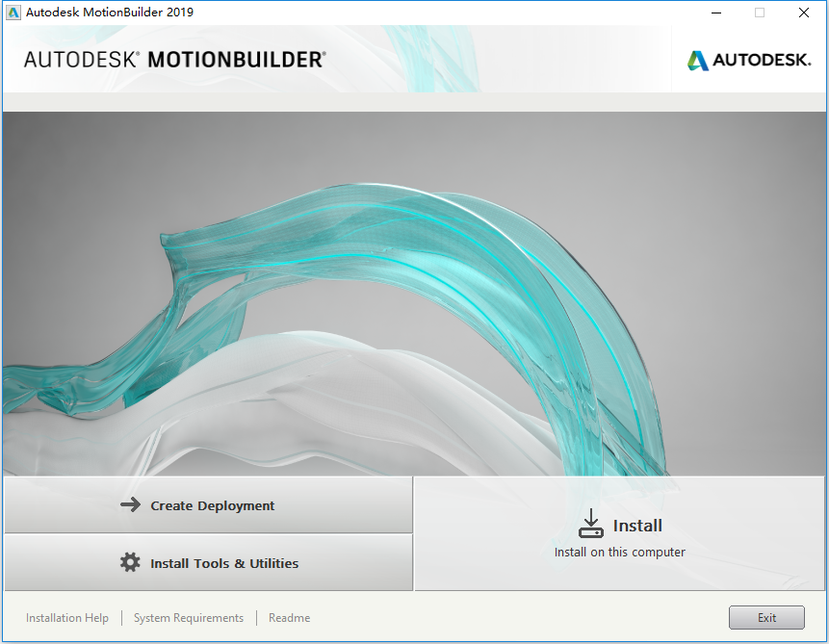This screenshot has height=644, width=829.
Task: Click the Autodesk MotionBuilder header title text
Action: [x=175, y=60]
